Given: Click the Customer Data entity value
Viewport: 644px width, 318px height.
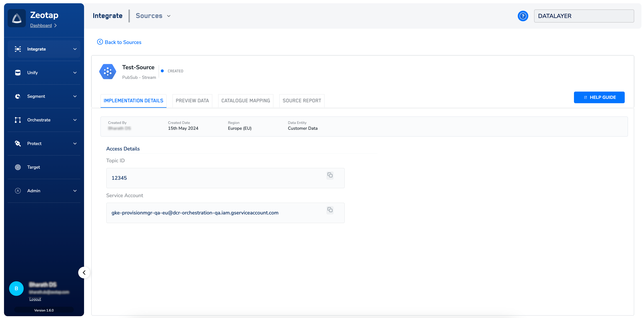Looking at the screenshot, I should 303,128.
